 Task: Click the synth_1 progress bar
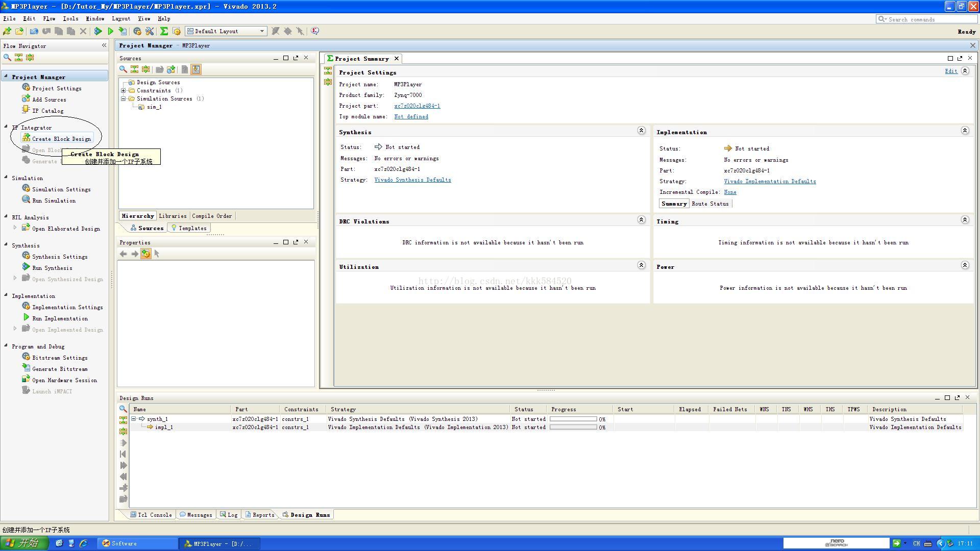[x=573, y=419]
